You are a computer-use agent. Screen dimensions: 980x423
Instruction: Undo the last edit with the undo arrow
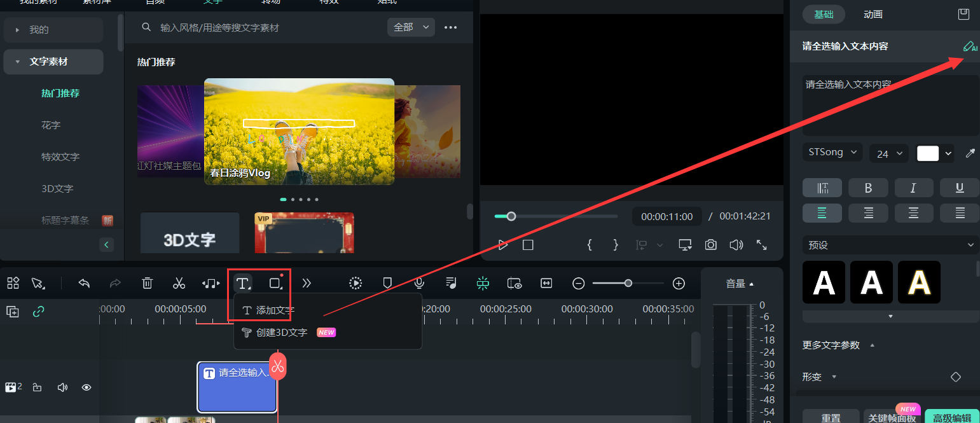tap(84, 283)
